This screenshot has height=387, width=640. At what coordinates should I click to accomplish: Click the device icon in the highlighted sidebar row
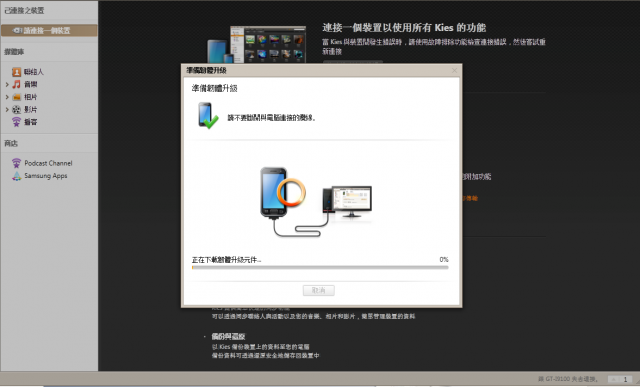coord(17,31)
